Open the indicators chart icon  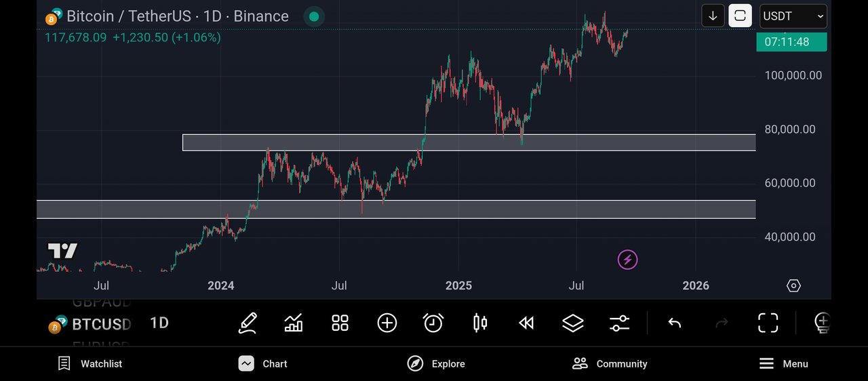click(x=294, y=323)
